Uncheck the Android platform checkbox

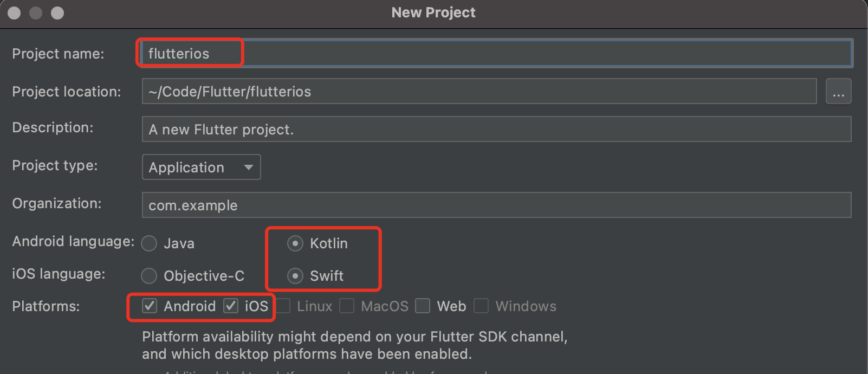pyautogui.click(x=150, y=306)
